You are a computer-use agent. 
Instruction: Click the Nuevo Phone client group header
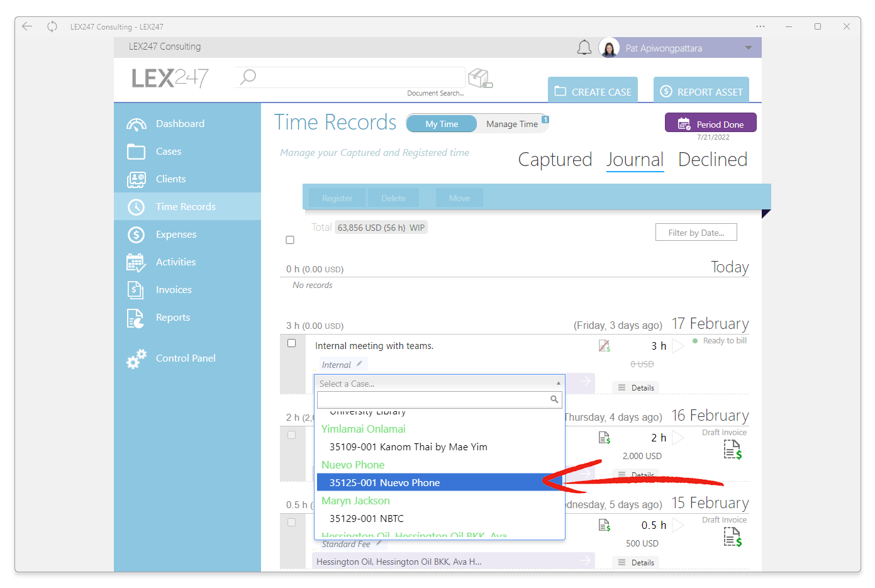point(353,465)
